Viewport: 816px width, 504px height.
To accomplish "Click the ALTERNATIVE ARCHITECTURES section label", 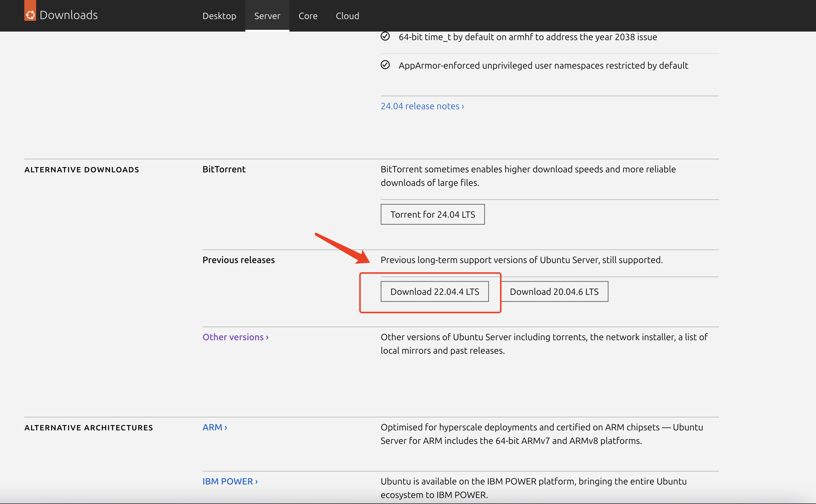I will 89,428.
